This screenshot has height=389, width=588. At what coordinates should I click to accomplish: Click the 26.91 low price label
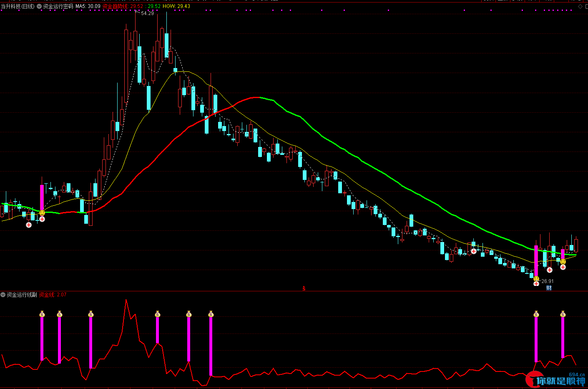pos(548,281)
